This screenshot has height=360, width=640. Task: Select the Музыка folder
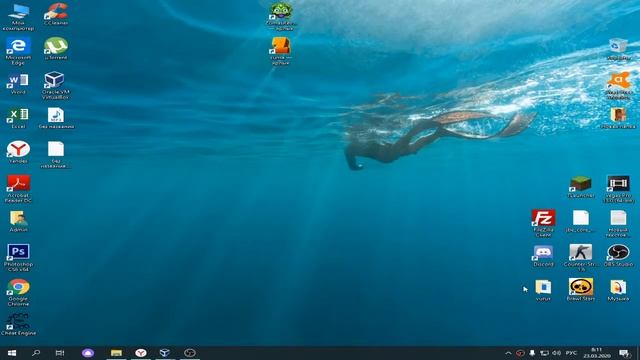[618, 290]
